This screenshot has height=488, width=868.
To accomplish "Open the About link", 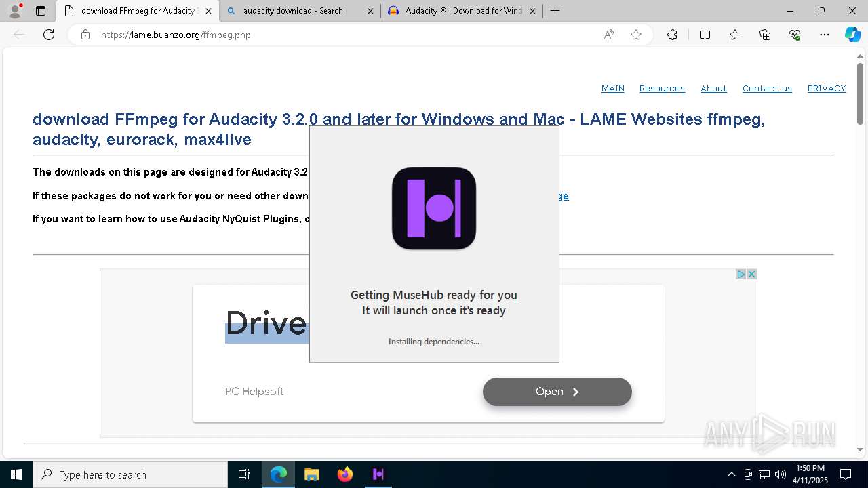I will click(x=713, y=88).
